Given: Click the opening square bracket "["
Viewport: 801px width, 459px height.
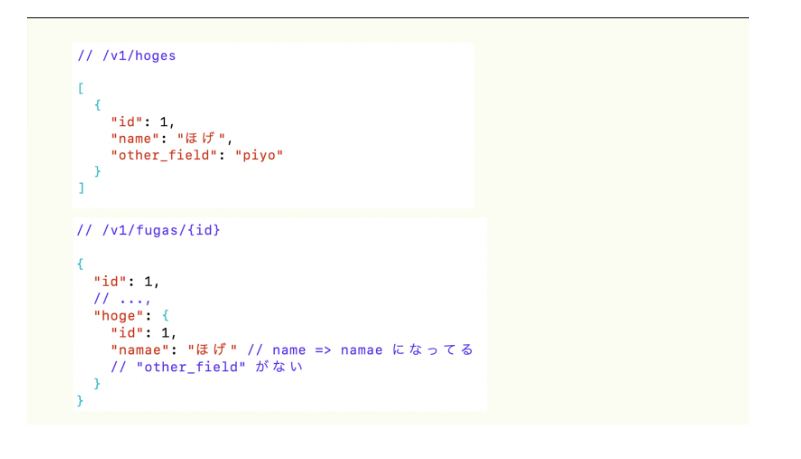Looking at the screenshot, I should coord(80,88).
